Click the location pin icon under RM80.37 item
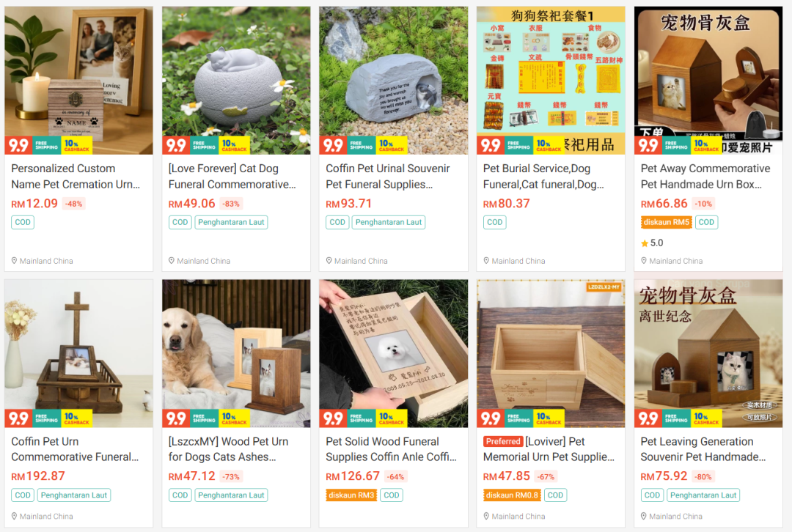Screen dimensions: 792x532 point(486,261)
